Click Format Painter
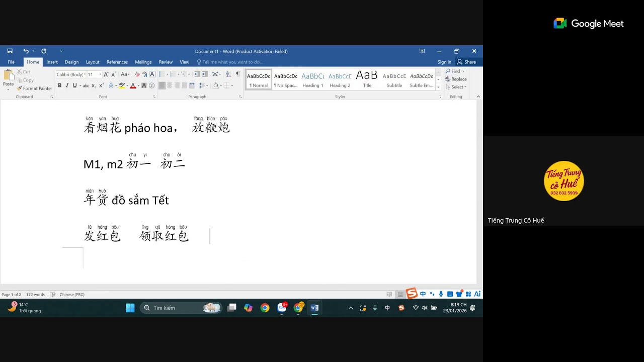Image resolution: width=644 pixels, height=362 pixels. tap(34, 88)
